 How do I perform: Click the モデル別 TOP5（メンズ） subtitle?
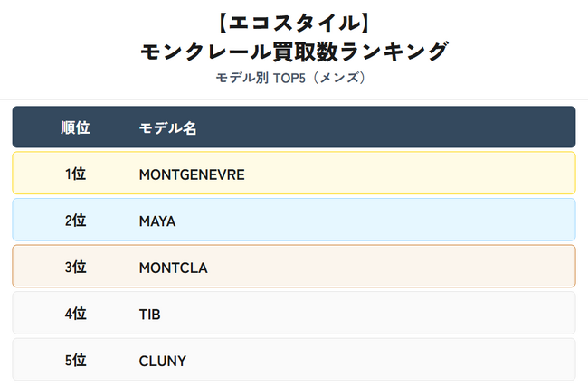pyautogui.click(x=294, y=78)
